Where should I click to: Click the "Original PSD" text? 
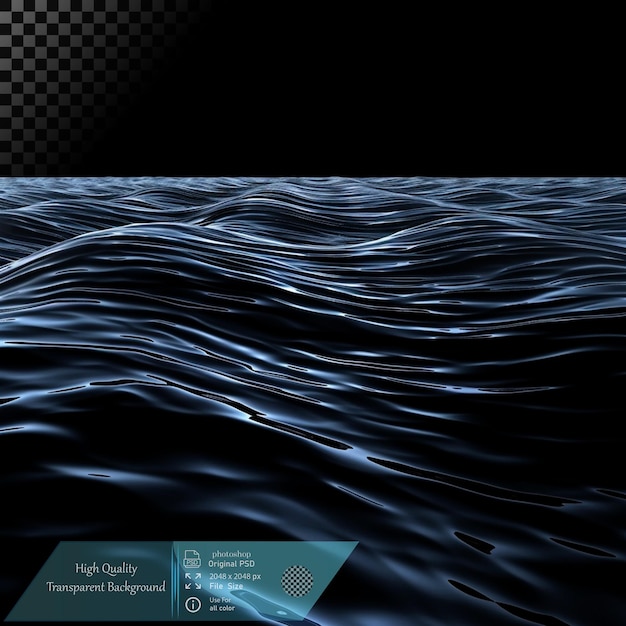click(231, 564)
